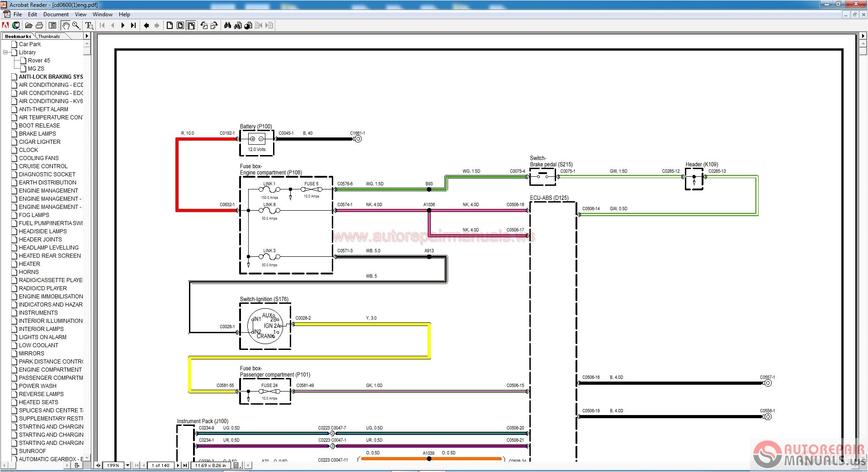Image resolution: width=868 pixels, height=472 pixels.
Task: Open the zoom percentage dropdown arrow
Action: tap(127, 465)
